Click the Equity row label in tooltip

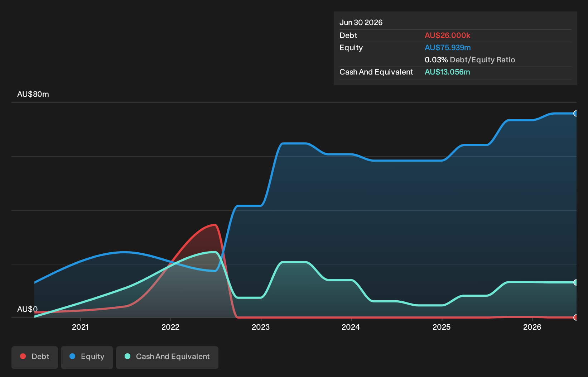tap(351, 48)
